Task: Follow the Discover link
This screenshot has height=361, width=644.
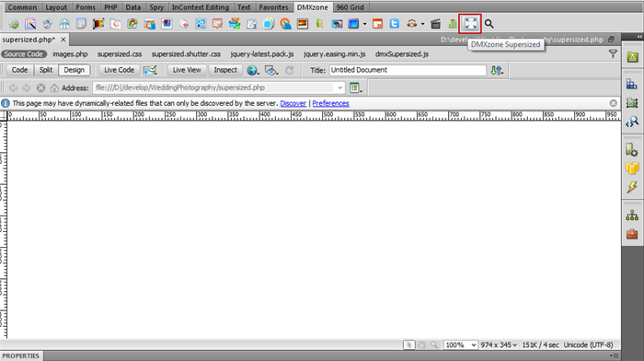Action: [x=293, y=103]
